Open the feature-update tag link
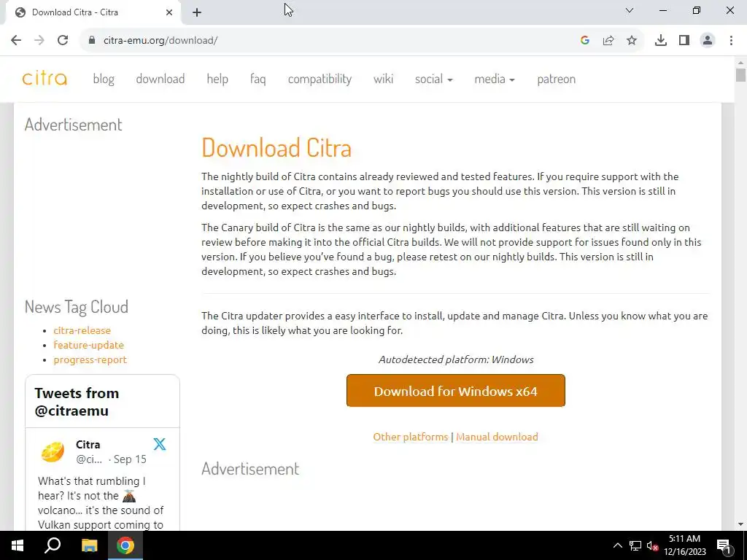 [x=88, y=345]
